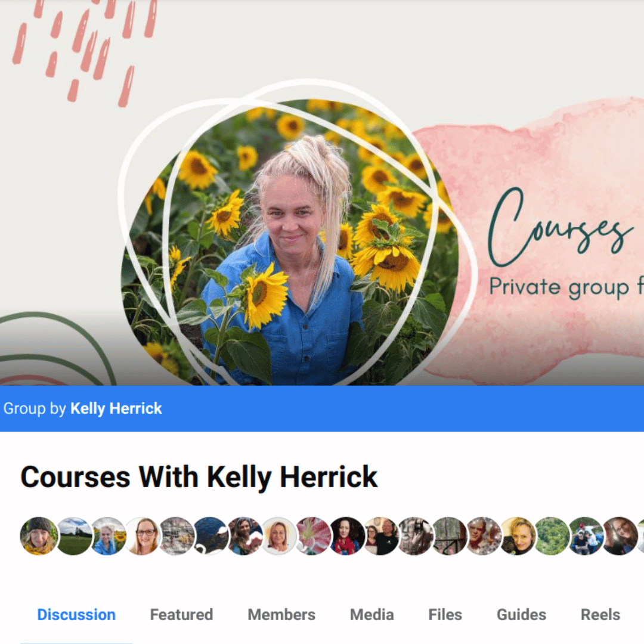Switch to the Featured tab
This screenshot has height=644, width=644.
click(181, 614)
